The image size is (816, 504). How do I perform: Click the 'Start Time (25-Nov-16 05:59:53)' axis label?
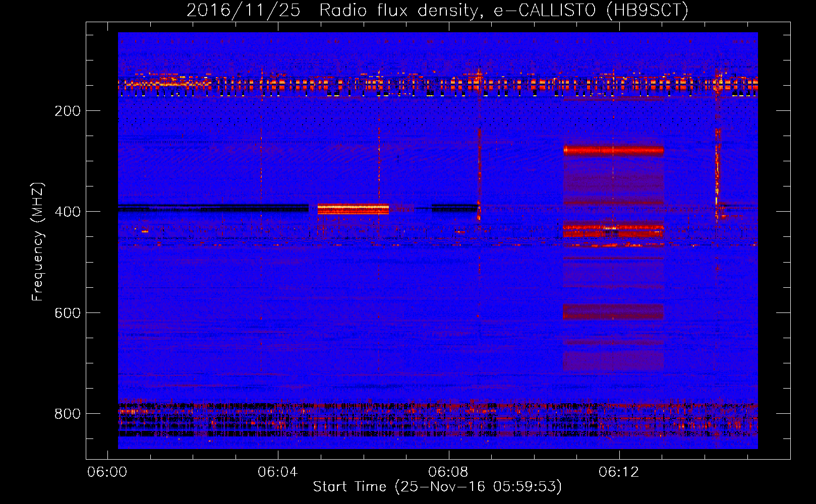click(437, 487)
